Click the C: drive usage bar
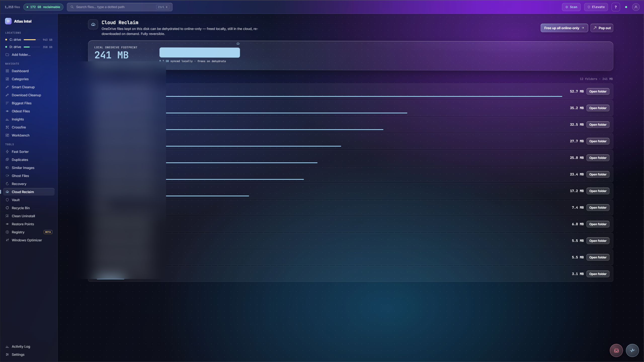Viewport: 644px width, 362px height. coord(32,40)
